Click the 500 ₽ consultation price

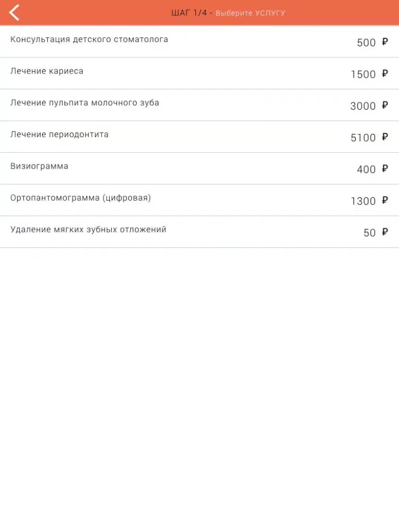(372, 43)
